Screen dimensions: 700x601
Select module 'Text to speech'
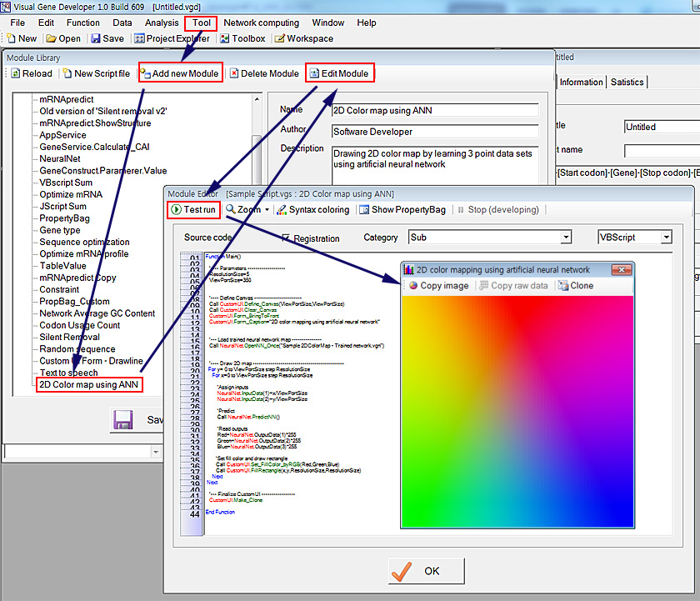click(68, 373)
